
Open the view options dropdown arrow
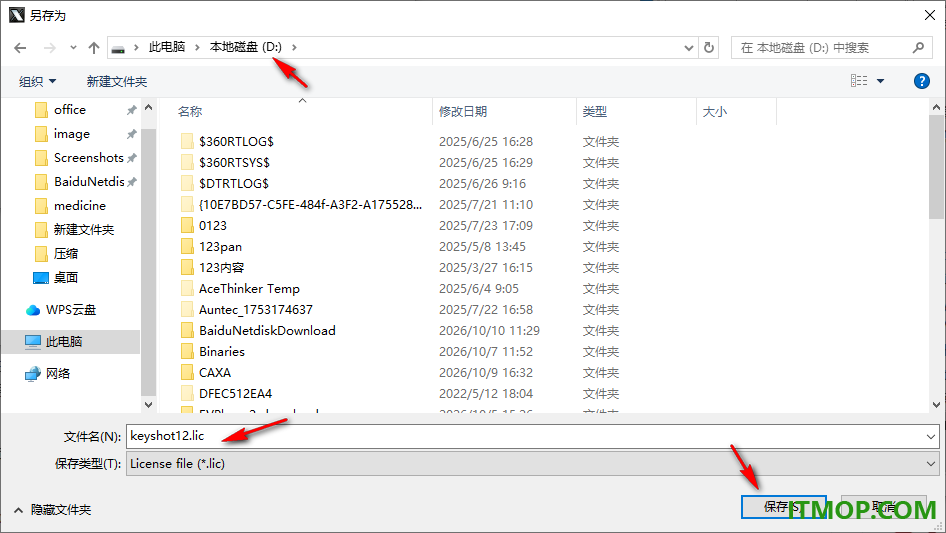click(x=880, y=81)
